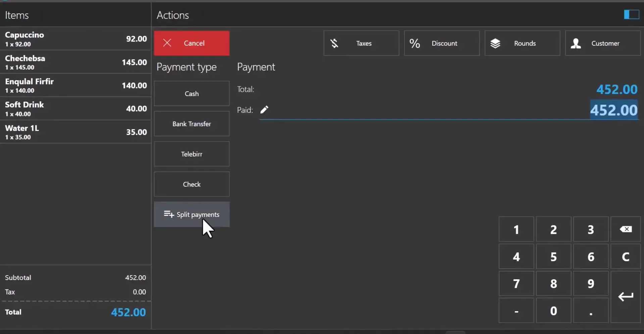Tap the decimal point key on numpad
This screenshot has width=644, height=334.
[x=591, y=311]
